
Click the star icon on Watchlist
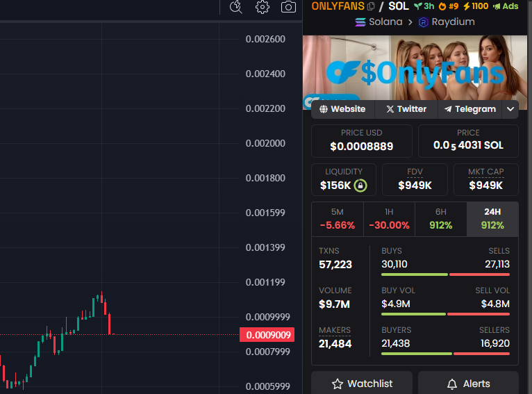click(x=338, y=384)
